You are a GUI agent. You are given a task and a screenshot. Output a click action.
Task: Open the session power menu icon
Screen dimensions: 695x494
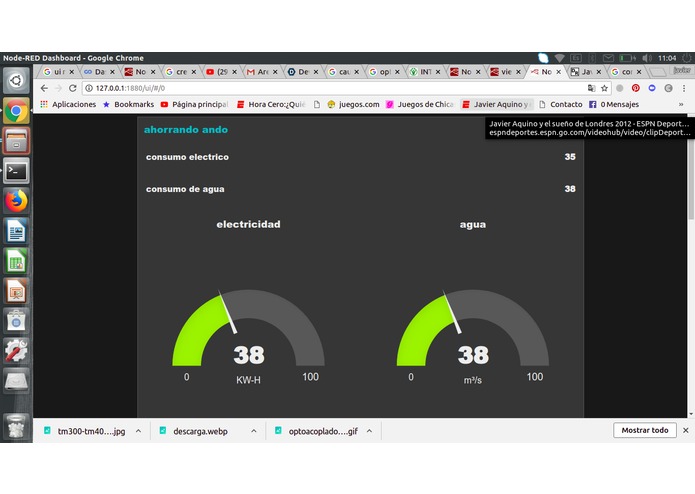pos(687,58)
